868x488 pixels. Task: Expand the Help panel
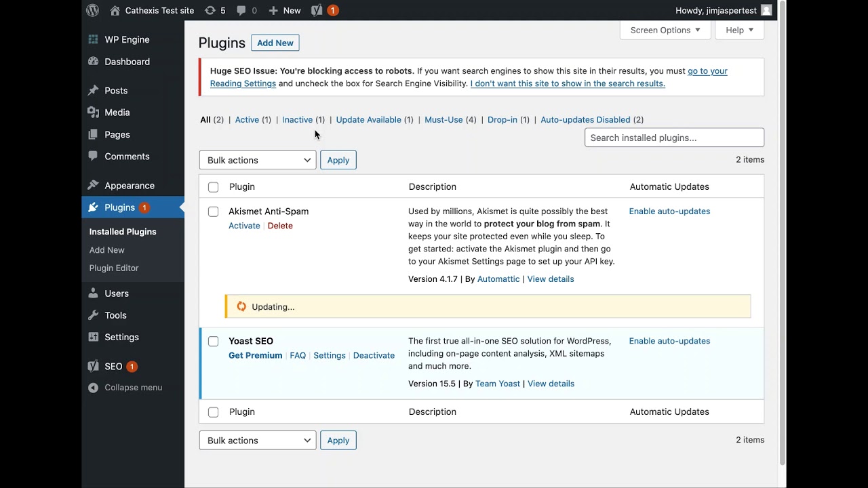(739, 30)
